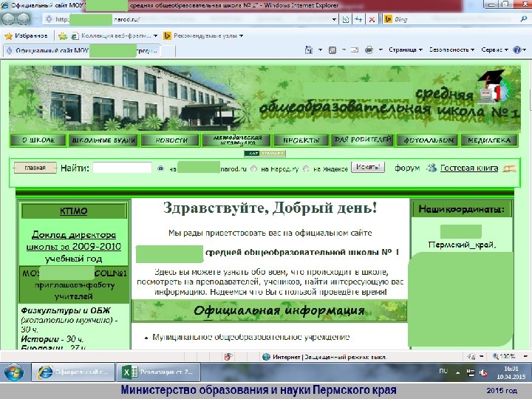Click the open book icon next to guest book
532x399 pixels.
click(509, 168)
